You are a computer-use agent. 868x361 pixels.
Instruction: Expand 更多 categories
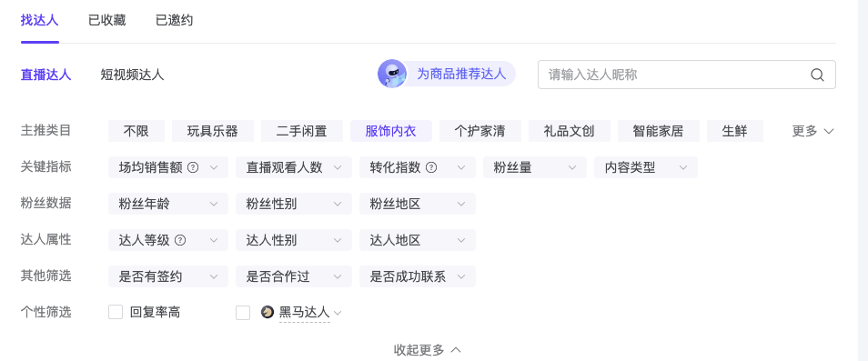coord(812,131)
